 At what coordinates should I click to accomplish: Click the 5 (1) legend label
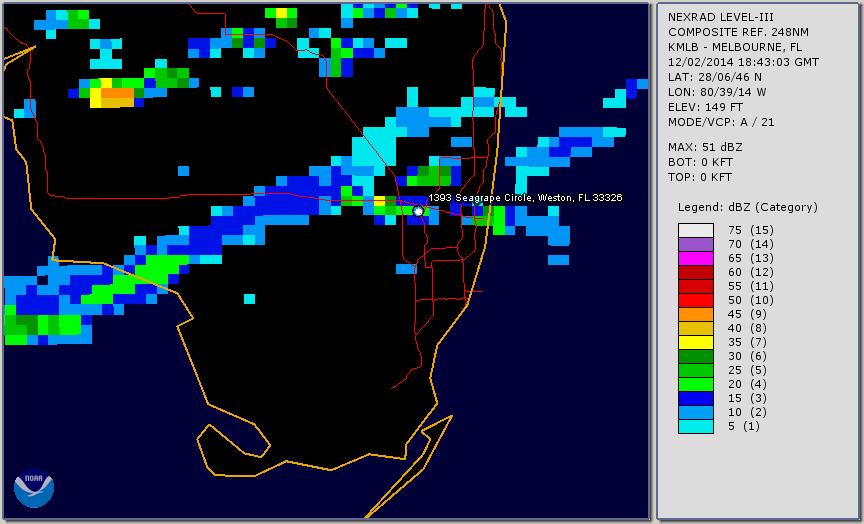pyautogui.click(x=744, y=426)
